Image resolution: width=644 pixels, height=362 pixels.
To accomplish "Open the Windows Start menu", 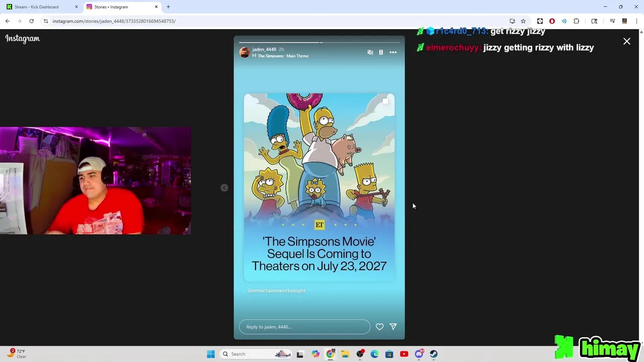I will (x=211, y=354).
